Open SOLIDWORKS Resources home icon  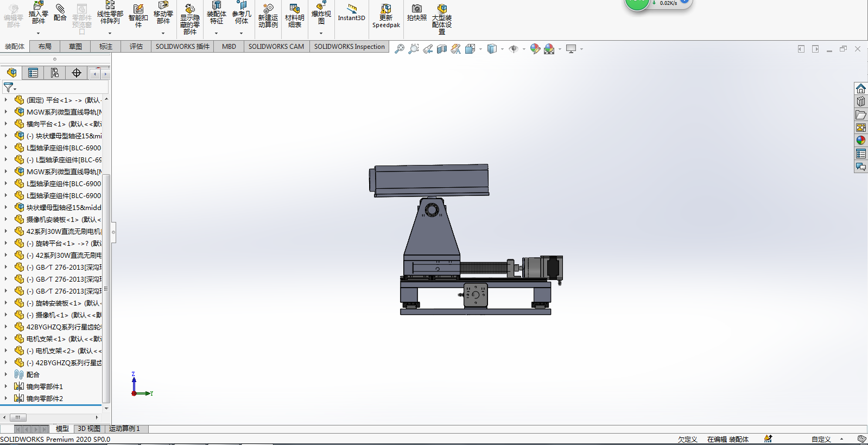(x=861, y=88)
